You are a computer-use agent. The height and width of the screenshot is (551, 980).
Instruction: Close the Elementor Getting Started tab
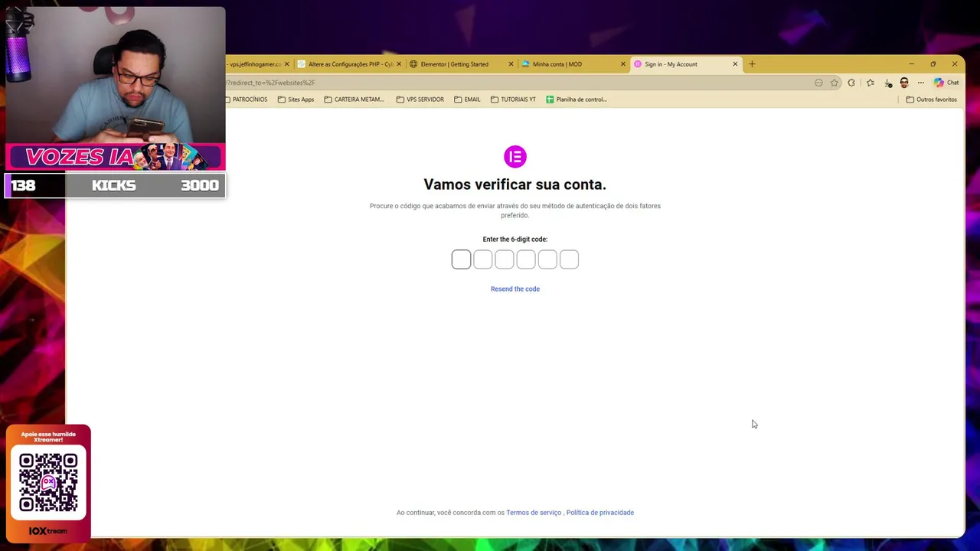pyautogui.click(x=511, y=64)
